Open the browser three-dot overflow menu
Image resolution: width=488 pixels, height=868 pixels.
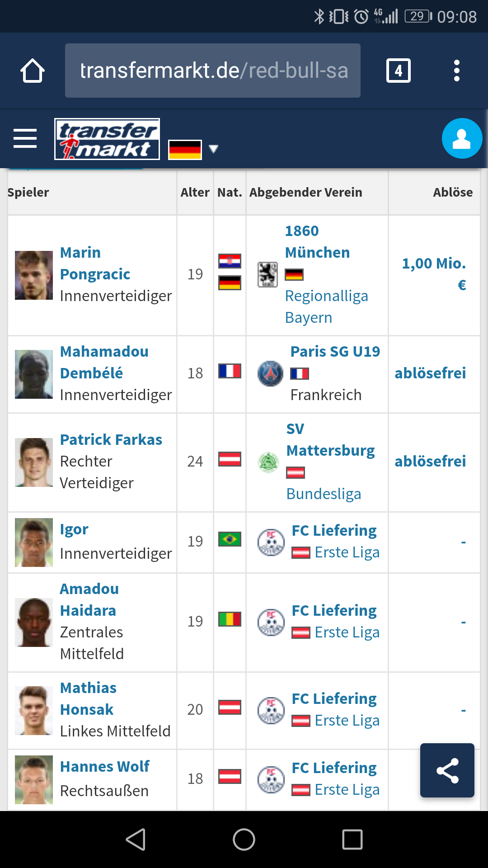(457, 71)
